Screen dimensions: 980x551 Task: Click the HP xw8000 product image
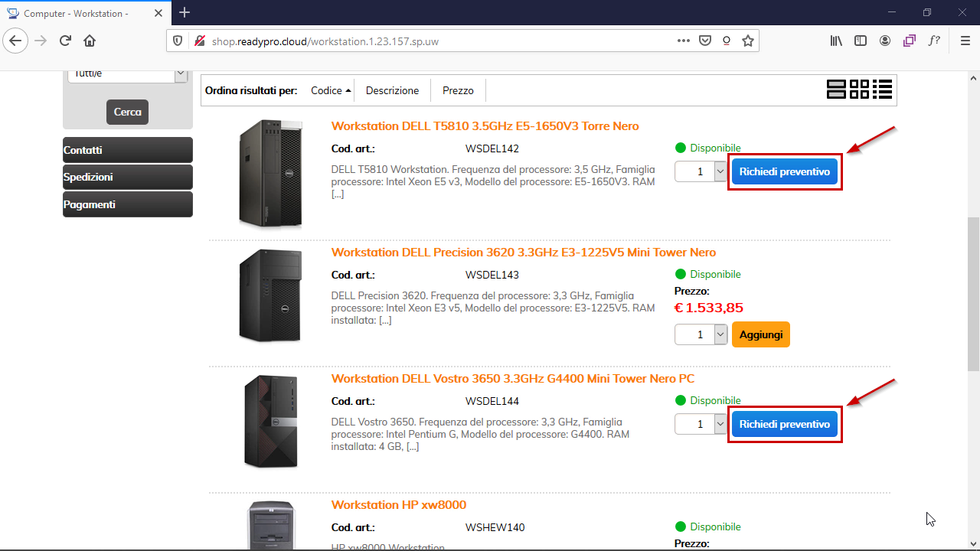pos(271,525)
